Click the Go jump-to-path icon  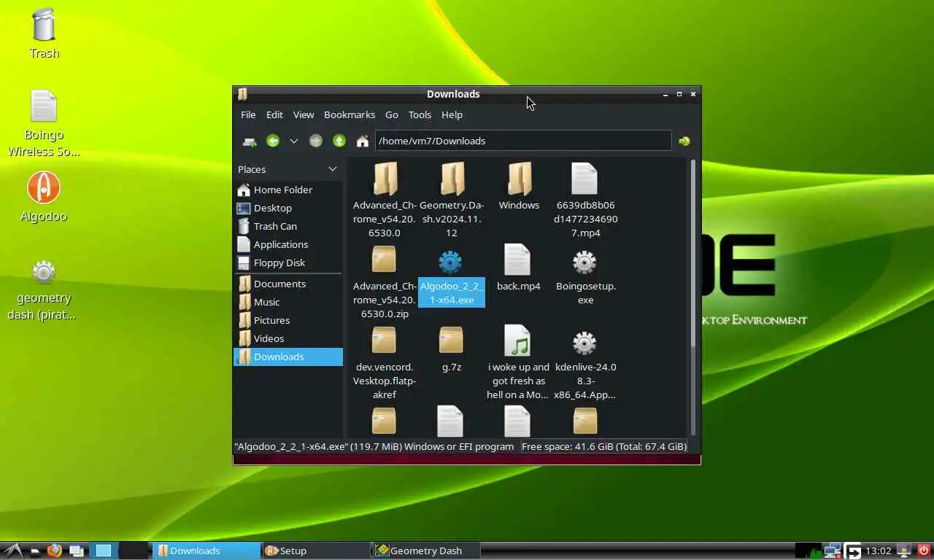click(x=684, y=141)
